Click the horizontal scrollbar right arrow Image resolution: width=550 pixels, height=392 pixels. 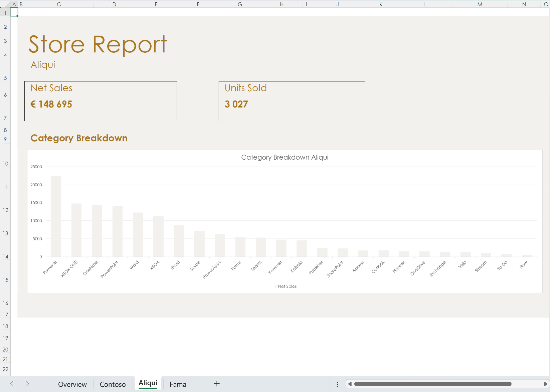point(545,384)
